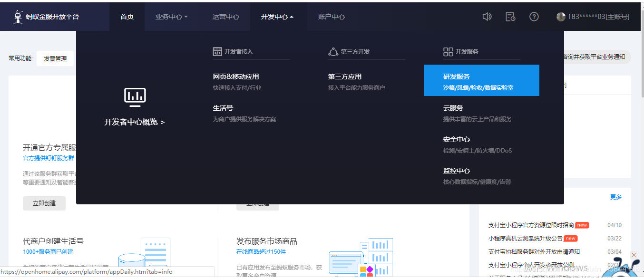
Task: Click 在线商品超过150件 blue text
Action: point(261,252)
